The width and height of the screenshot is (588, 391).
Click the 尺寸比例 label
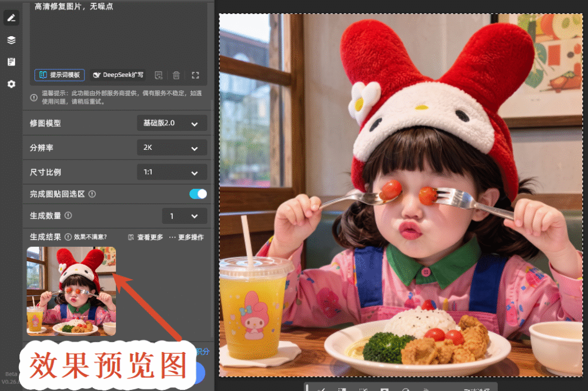tap(45, 172)
